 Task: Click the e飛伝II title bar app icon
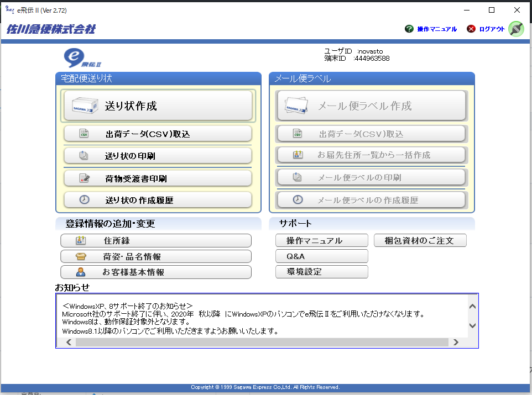pos(10,10)
